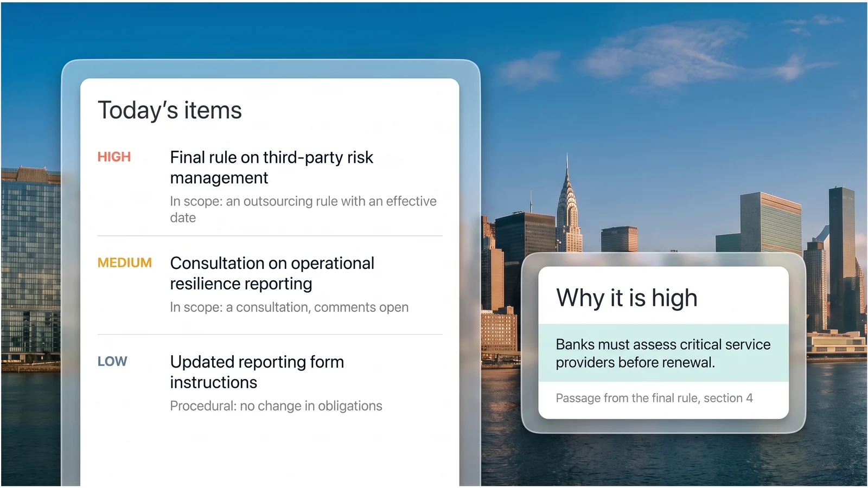Click the outsourcing rule scope description
The width and height of the screenshot is (868, 488).
click(303, 209)
